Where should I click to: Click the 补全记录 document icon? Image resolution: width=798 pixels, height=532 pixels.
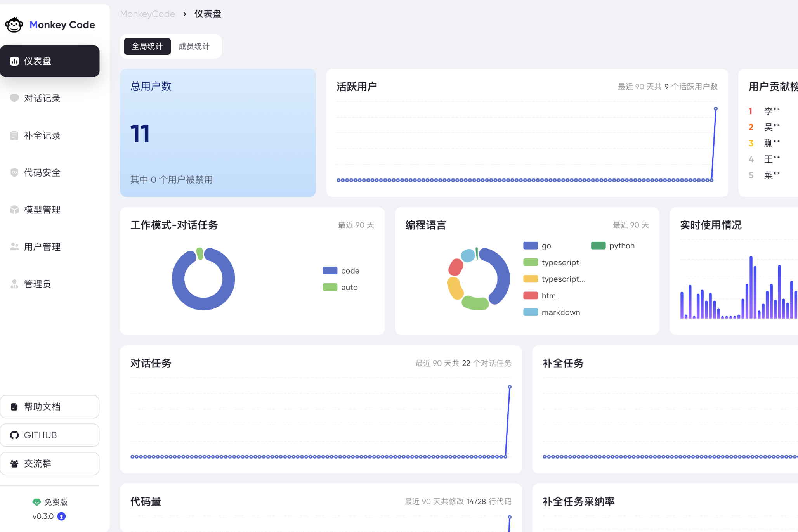click(x=14, y=135)
